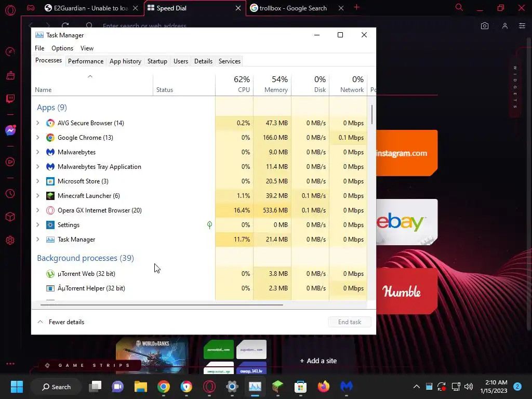Expand AVG Secure Browser process group

[37, 123]
